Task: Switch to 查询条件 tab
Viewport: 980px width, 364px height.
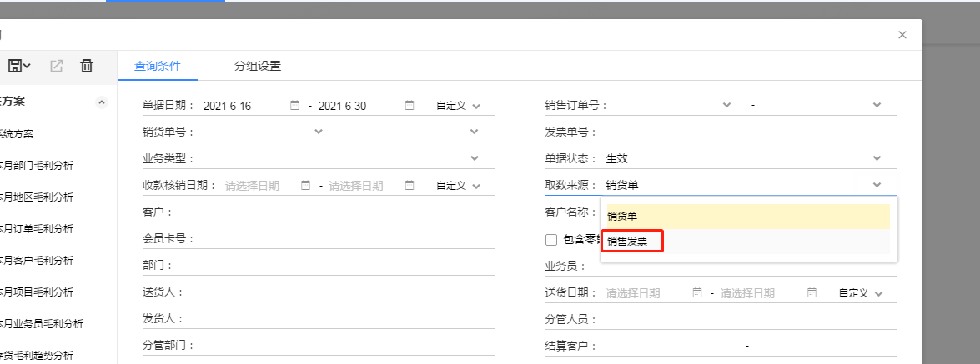Action: click(x=158, y=66)
